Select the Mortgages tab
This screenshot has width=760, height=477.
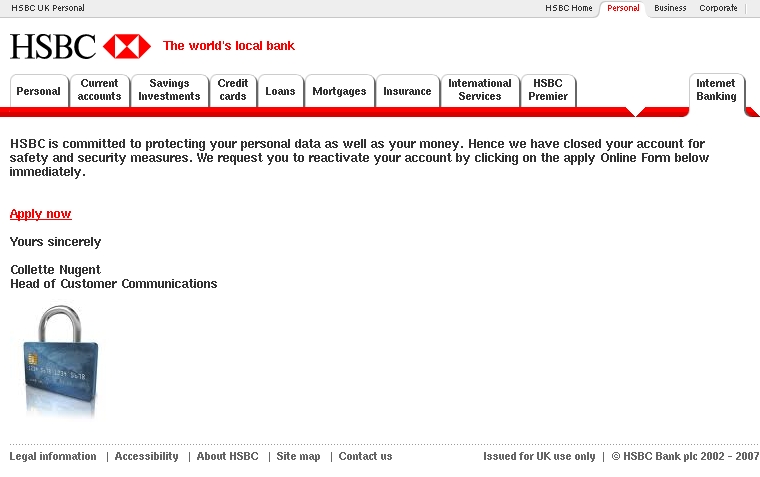339,91
